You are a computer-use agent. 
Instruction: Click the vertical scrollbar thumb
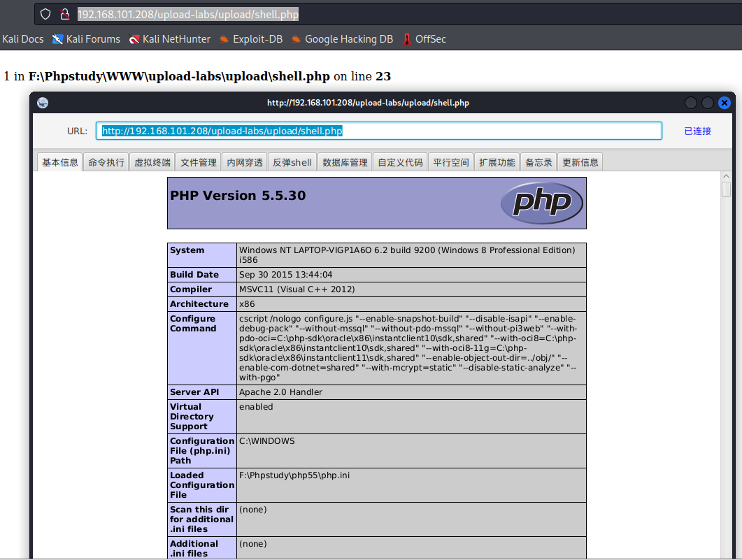pos(726,189)
